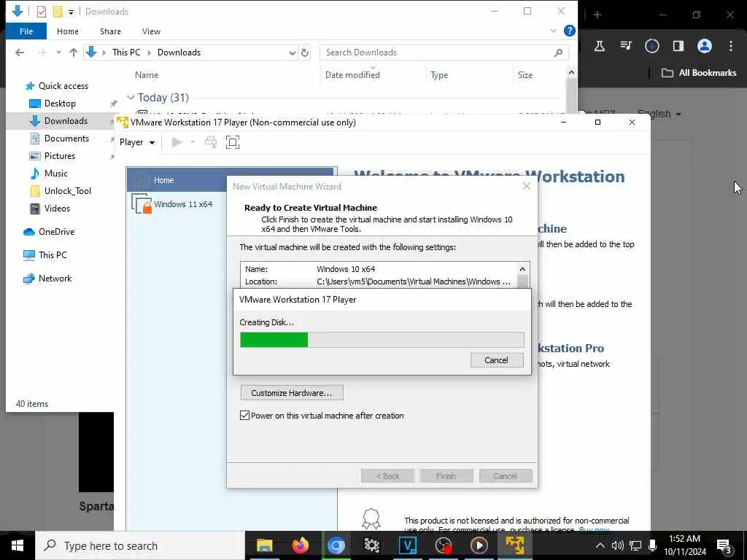Click the enter full screen mode icon

(x=233, y=142)
